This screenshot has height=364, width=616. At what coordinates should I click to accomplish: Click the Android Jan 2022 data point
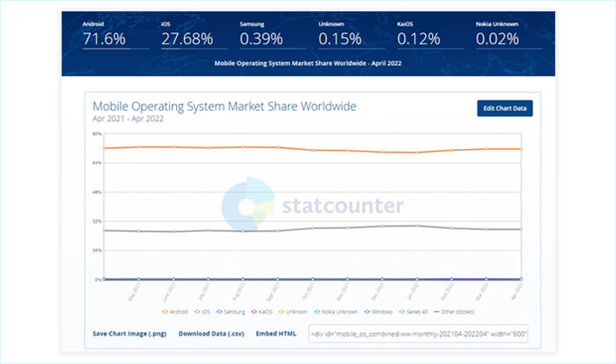416,153
